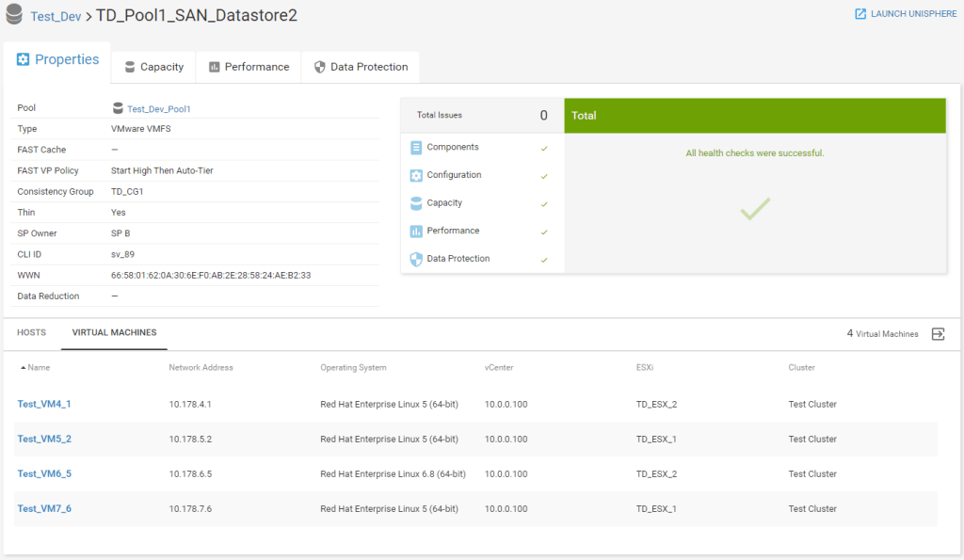Screen dimensions: 964x560
Task: Click the Capacity health category icon
Action: coord(417,203)
